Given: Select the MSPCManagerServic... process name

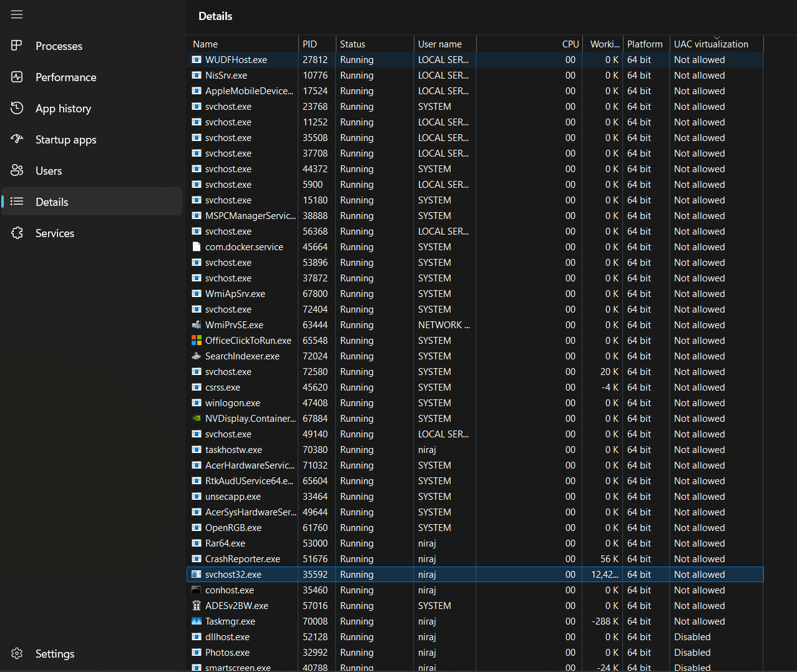Looking at the screenshot, I should pyautogui.click(x=250, y=216).
